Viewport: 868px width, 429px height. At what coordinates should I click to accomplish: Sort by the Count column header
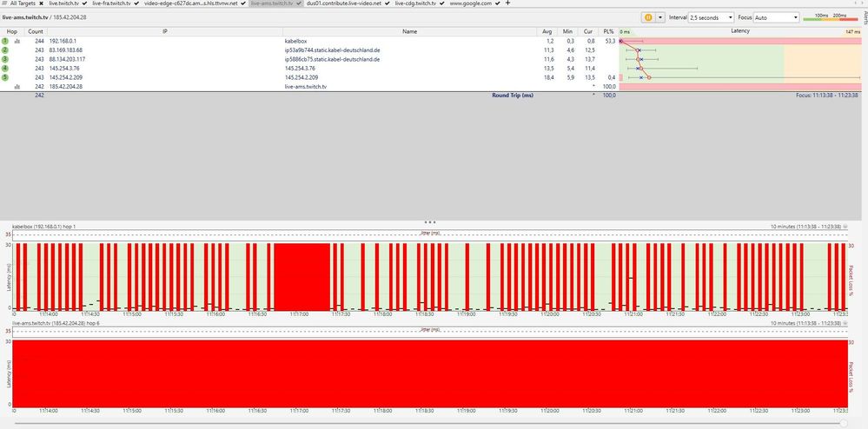[36, 31]
